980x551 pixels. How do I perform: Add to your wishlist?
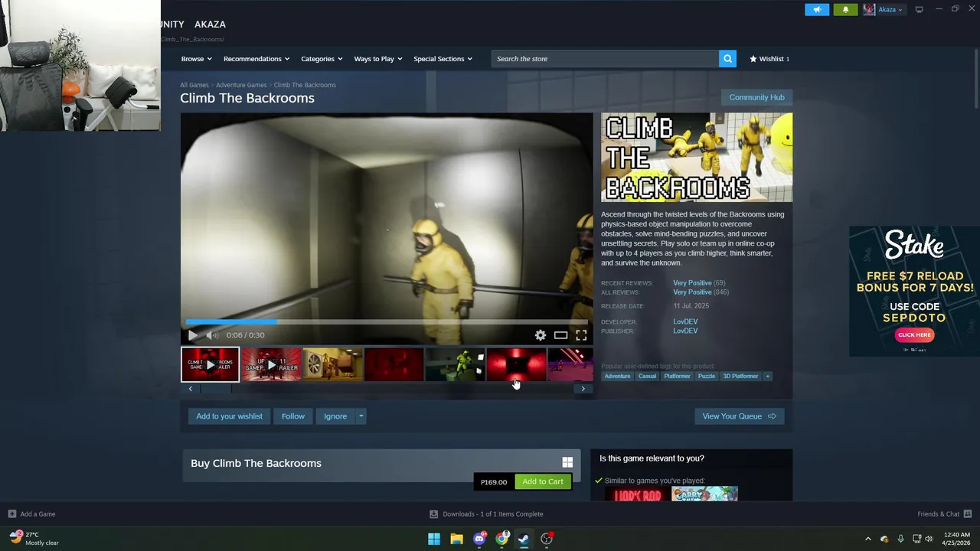(x=229, y=416)
